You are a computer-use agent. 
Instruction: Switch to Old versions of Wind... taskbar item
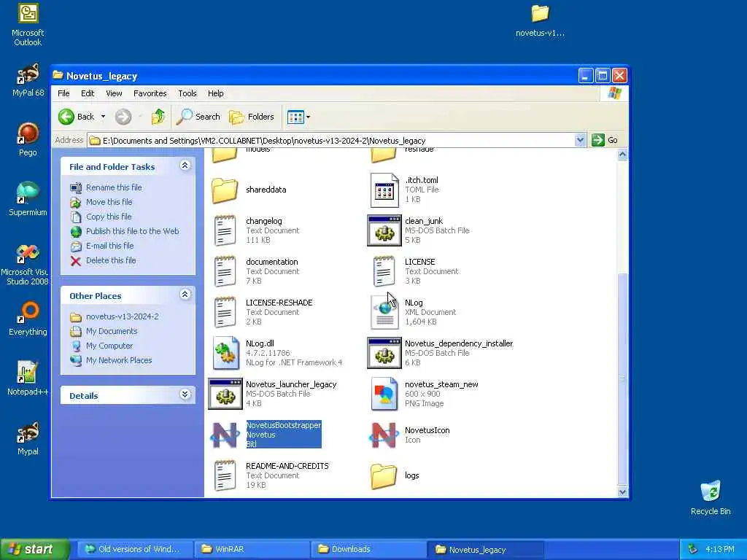135,549
